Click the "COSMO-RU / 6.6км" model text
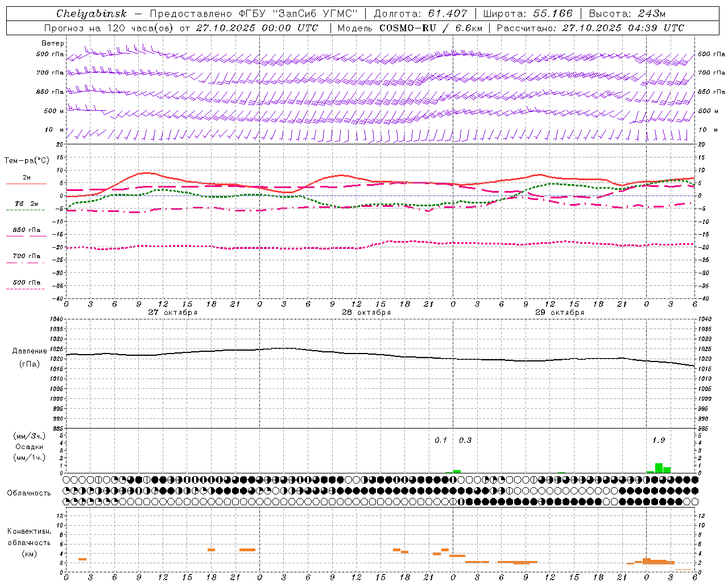This screenshot has height=582, width=728. 431,28
